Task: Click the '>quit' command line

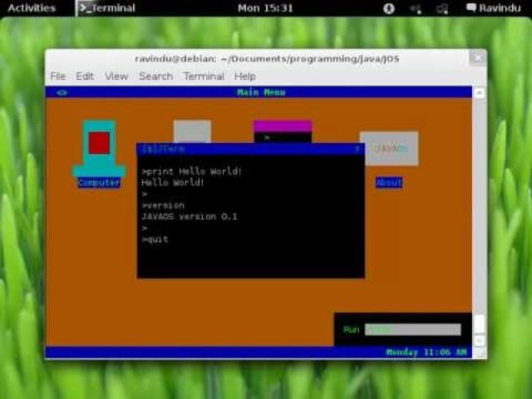Action: click(155, 239)
